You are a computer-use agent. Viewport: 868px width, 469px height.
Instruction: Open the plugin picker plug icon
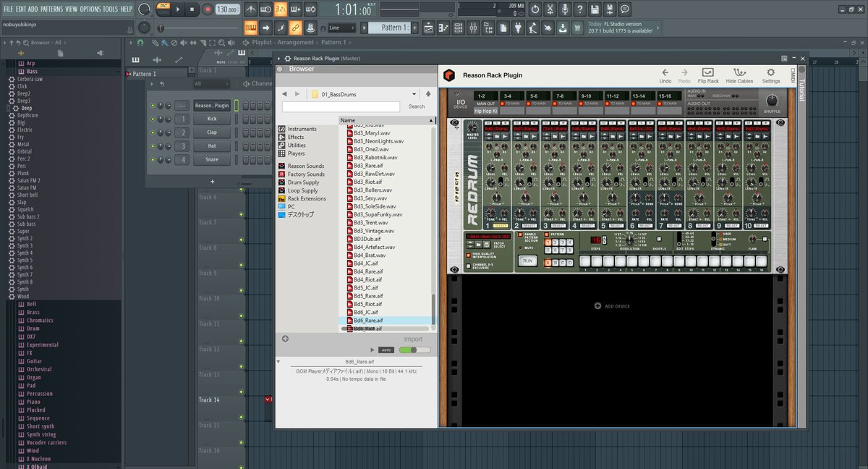pyautogui.click(x=517, y=28)
